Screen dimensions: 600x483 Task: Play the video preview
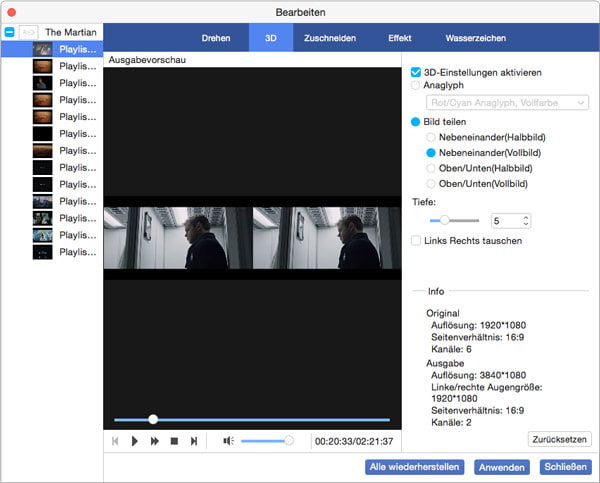pos(134,441)
